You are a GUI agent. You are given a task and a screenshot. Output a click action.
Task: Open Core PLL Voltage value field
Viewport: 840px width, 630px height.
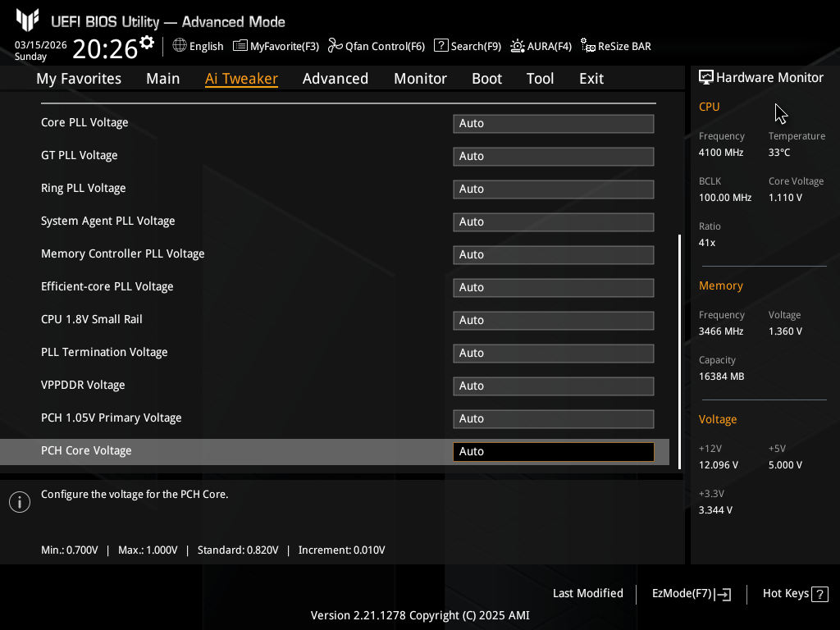(554, 124)
